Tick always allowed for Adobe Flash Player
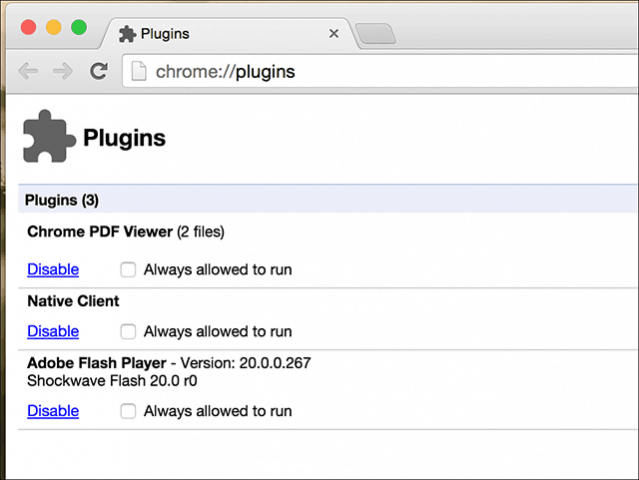The image size is (639, 480). (x=128, y=411)
